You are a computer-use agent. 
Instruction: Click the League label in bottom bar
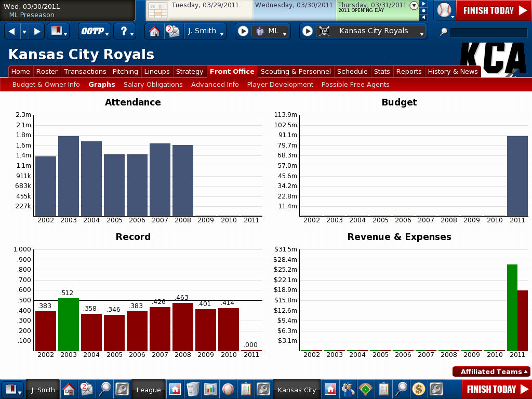(x=148, y=390)
